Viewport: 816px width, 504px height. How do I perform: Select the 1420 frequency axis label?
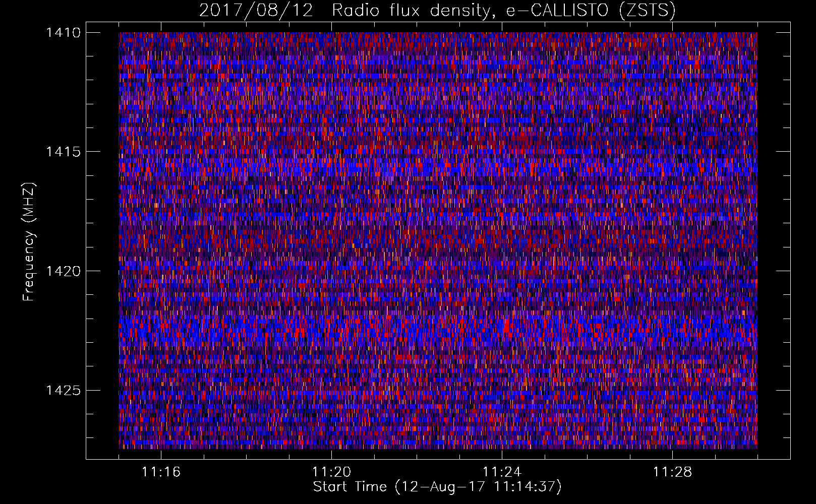click(x=63, y=271)
